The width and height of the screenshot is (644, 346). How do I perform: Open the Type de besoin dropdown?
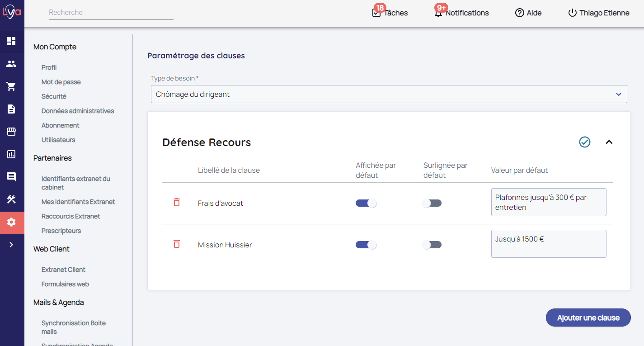pyautogui.click(x=389, y=94)
